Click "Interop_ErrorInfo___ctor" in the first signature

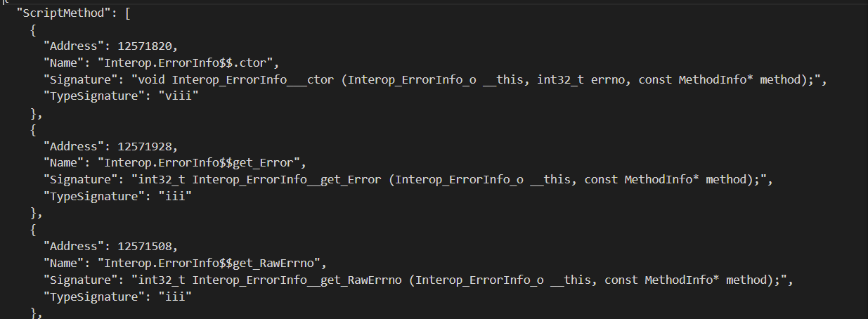pos(254,80)
